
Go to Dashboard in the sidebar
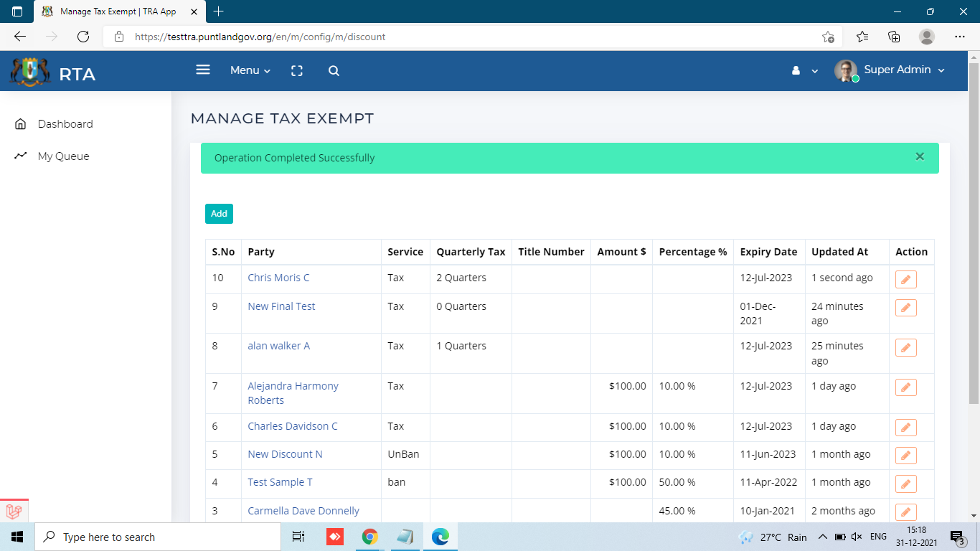click(x=65, y=124)
